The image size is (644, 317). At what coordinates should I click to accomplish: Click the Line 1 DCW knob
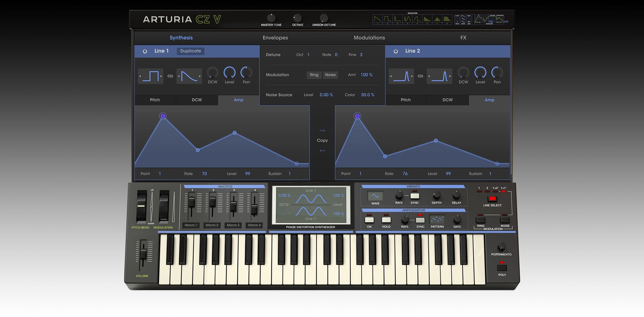pos(213,72)
